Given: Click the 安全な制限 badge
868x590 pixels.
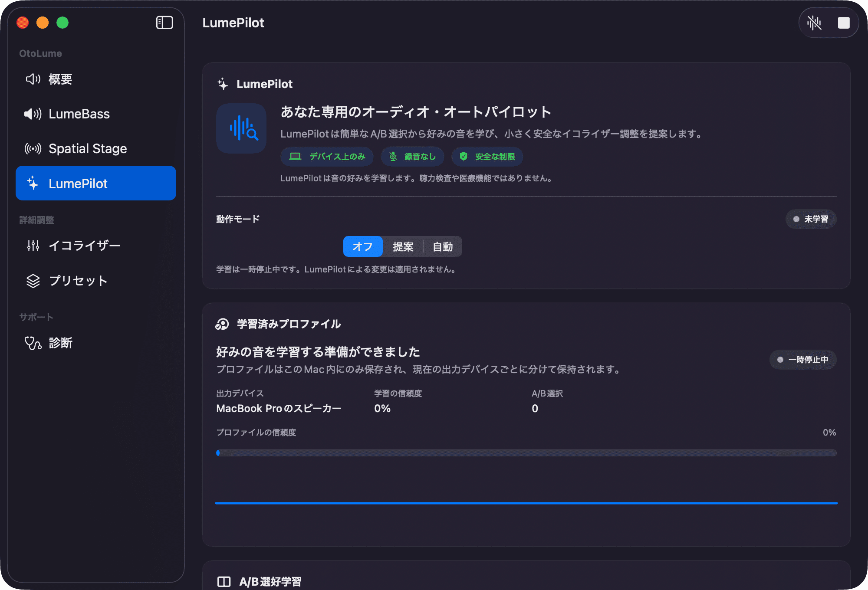Looking at the screenshot, I should [x=487, y=157].
